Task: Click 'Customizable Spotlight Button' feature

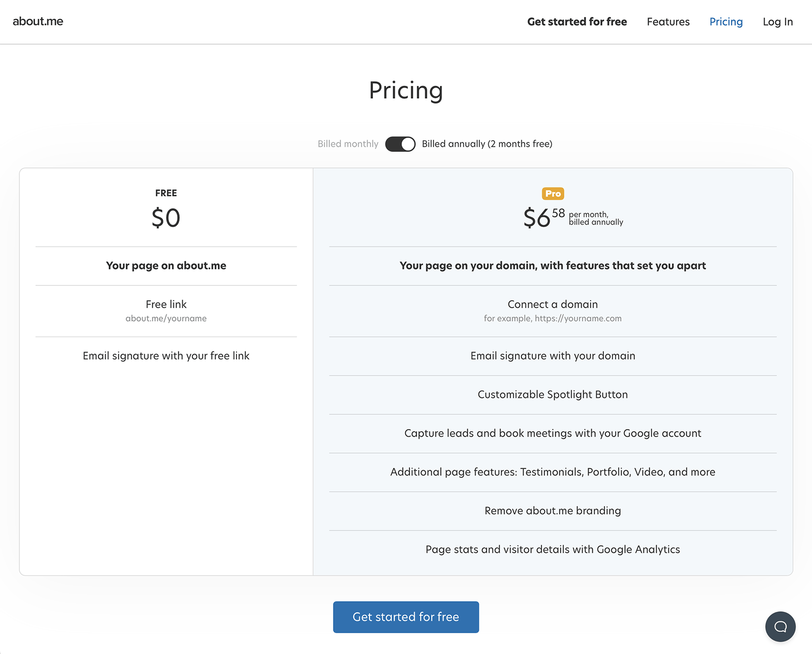Action: [x=553, y=395]
